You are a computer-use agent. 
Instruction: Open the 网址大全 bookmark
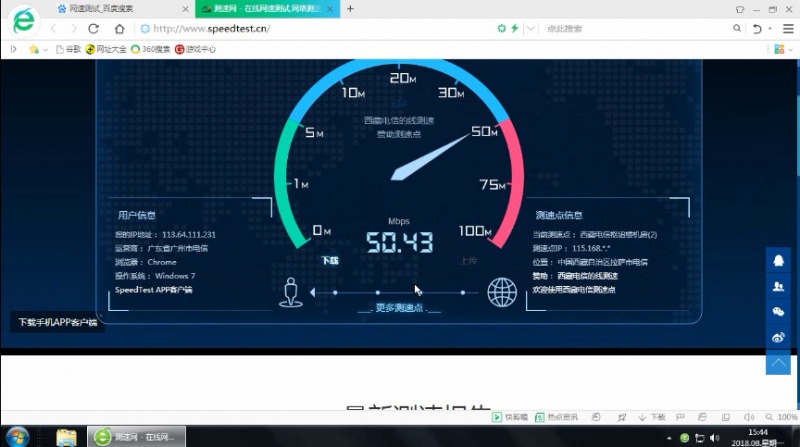point(106,49)
